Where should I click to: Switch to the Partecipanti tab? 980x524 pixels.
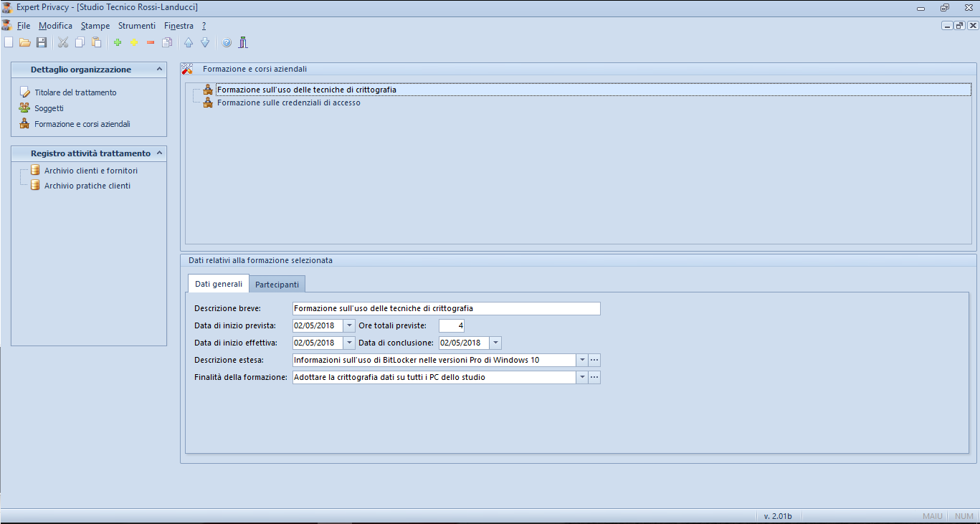tap(277, 284)
